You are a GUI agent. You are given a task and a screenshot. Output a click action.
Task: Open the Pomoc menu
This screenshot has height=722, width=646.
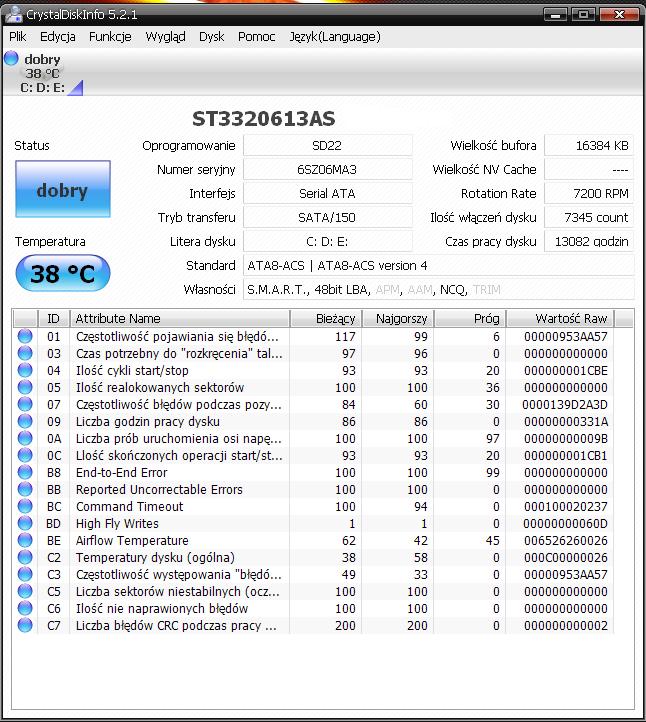(256, 37)
